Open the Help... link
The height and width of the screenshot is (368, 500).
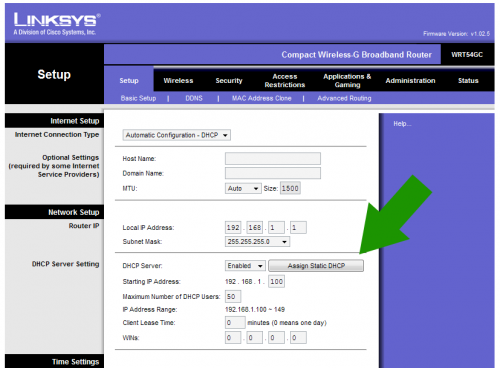click(402, 124)
